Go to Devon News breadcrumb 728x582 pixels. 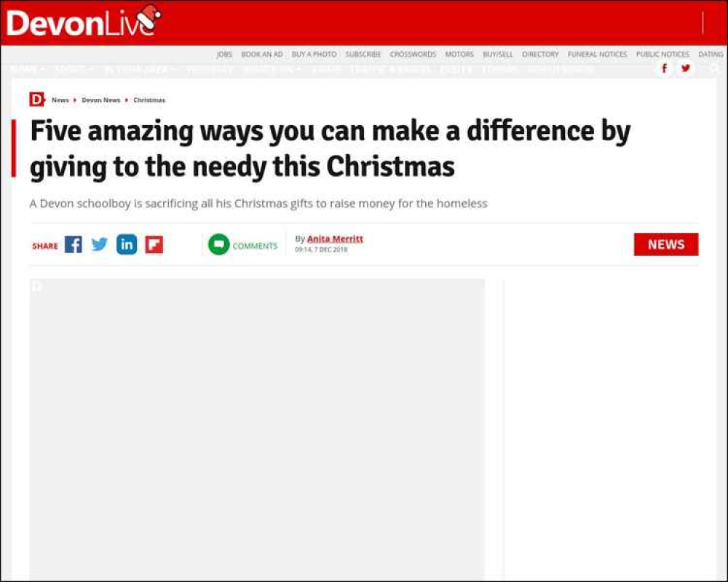(100, 100)
